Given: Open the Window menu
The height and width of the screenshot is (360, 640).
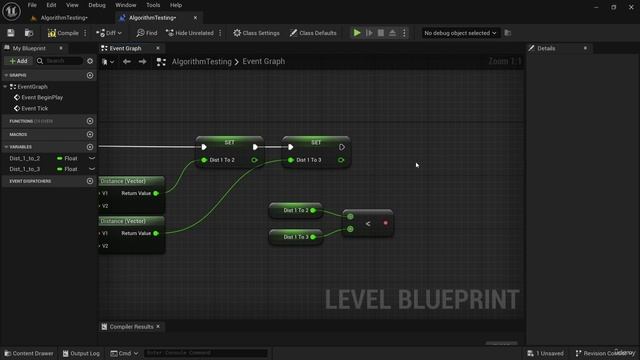Looking at the screenshot, I should [125, 5].
